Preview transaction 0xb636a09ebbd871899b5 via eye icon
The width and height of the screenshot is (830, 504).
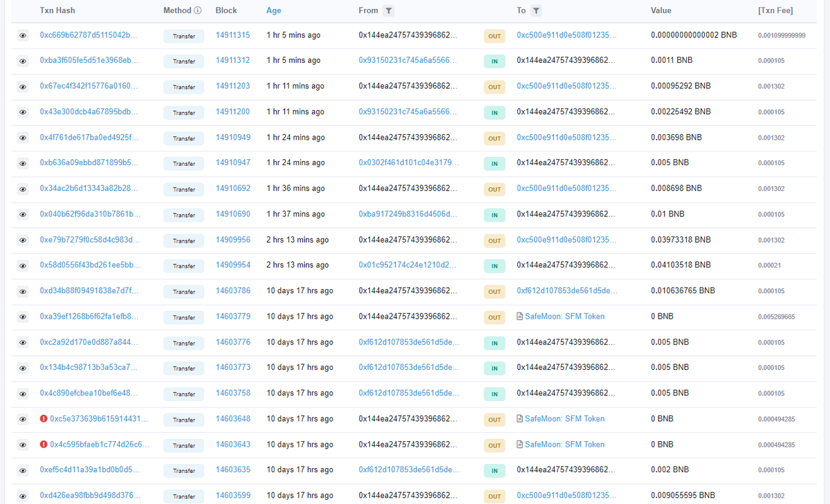[x=23, y=163]
